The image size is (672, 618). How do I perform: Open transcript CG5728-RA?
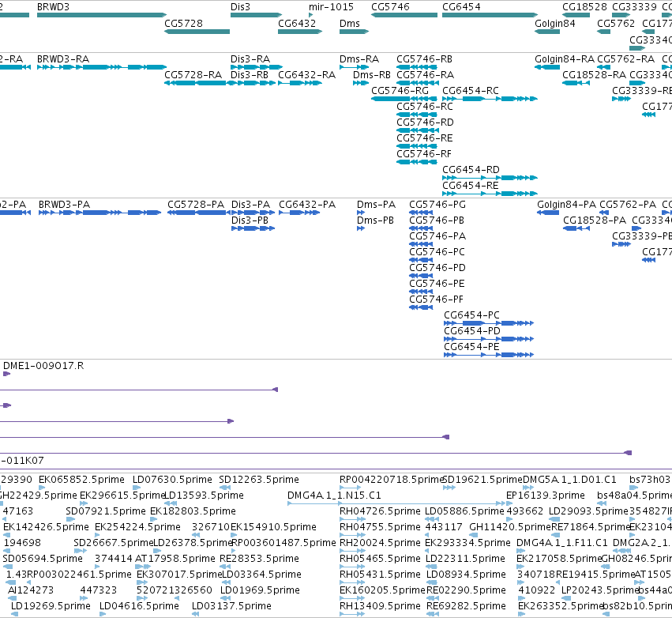pos(197,83)
